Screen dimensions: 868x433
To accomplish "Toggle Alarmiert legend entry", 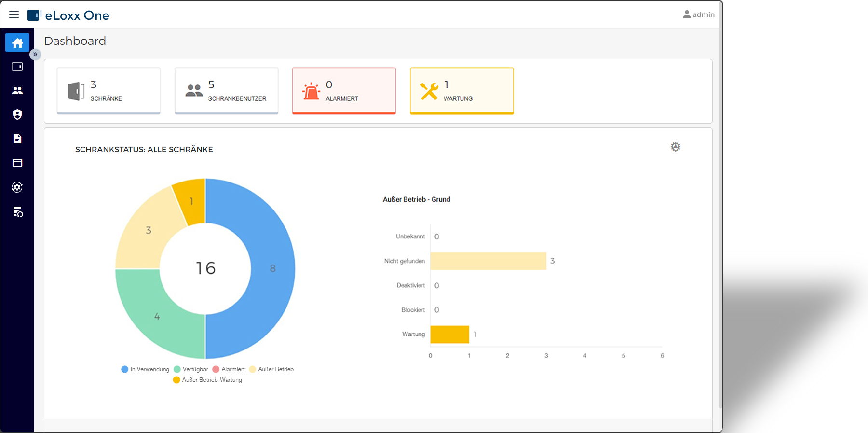I will 229,369.
